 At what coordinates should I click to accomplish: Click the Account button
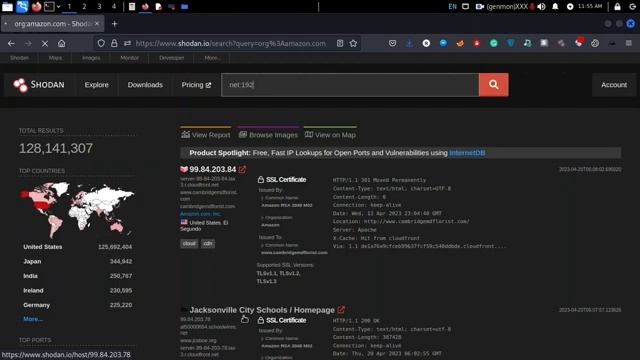point(614,85)
